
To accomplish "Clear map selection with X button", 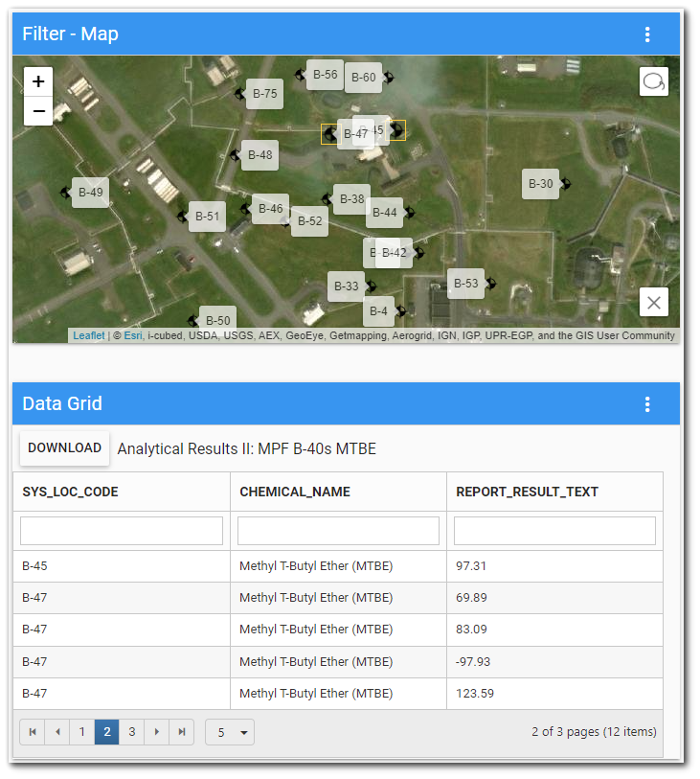I will [x=653, y=302].
